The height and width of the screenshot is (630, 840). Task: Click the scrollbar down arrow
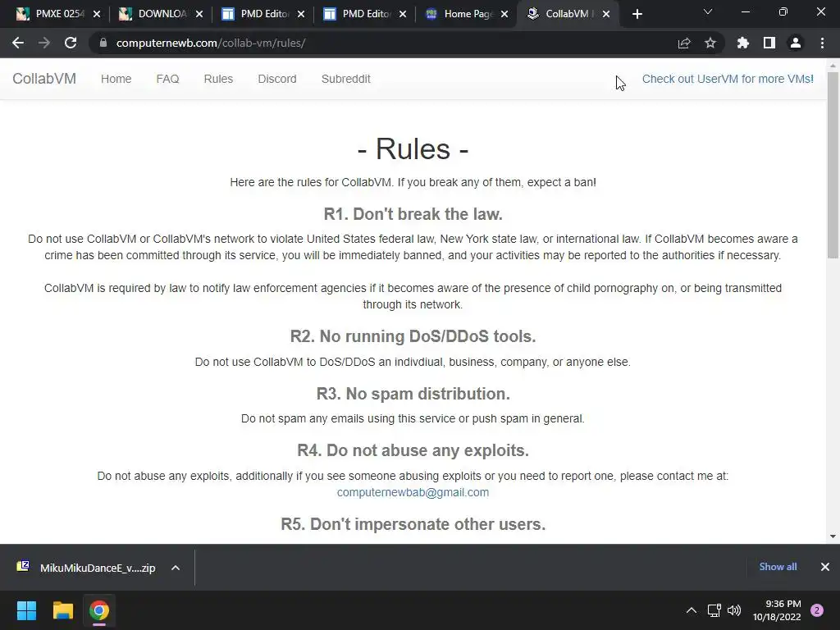pyautogui.click(x=833, y=536)
